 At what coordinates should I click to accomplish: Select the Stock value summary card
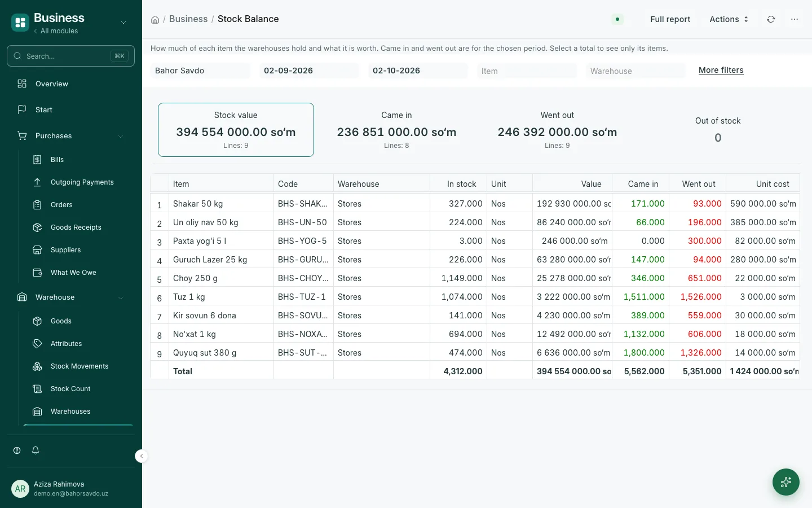236,130
